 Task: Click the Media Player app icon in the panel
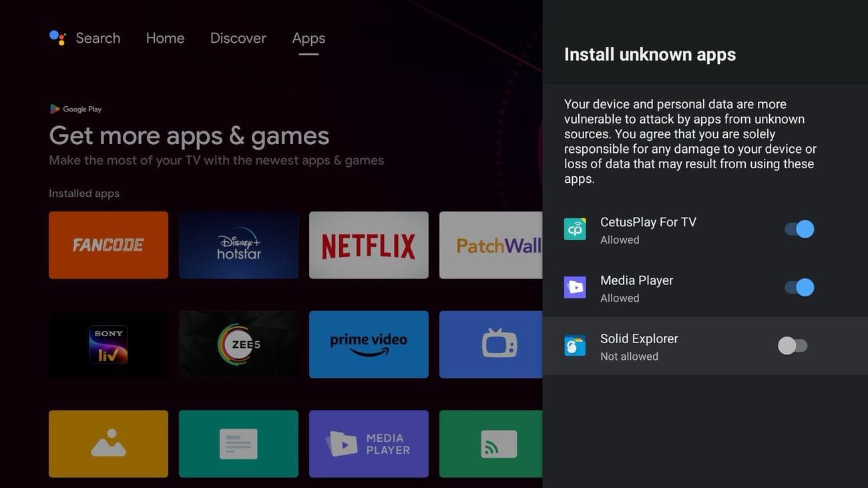click(575, 287)
